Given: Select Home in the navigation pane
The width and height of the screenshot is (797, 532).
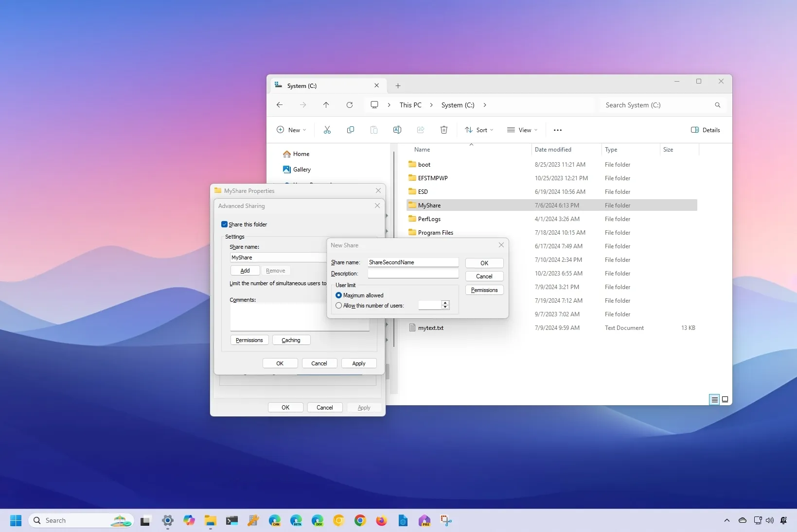Looking at the screenshot, I should (x=301, y=154).
